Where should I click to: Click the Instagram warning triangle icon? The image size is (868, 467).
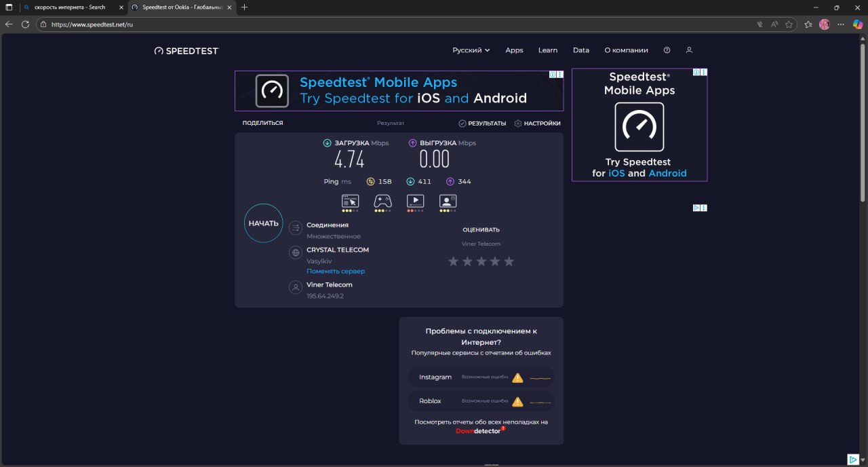(517, 377)
